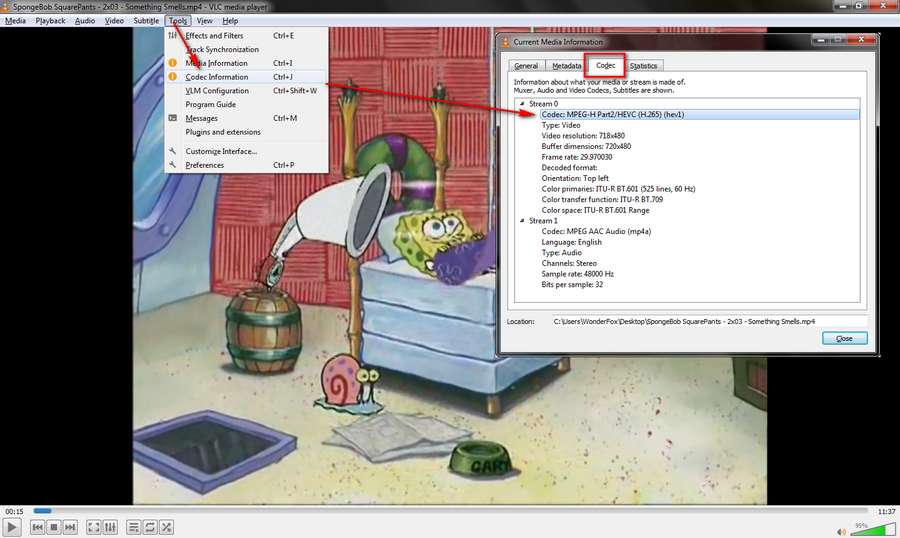
Task: Select 'Orientation: Top left' row
Action: tap(575, 178)
